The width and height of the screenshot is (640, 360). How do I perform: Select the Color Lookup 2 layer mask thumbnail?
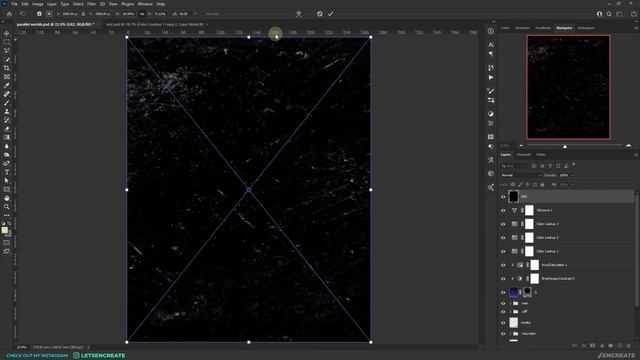tap(529, 224)
